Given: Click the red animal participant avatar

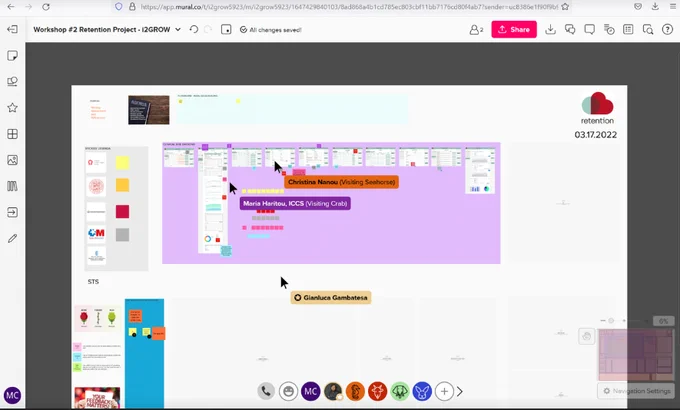Looking at the screenshot, I should tap(377, 391).
